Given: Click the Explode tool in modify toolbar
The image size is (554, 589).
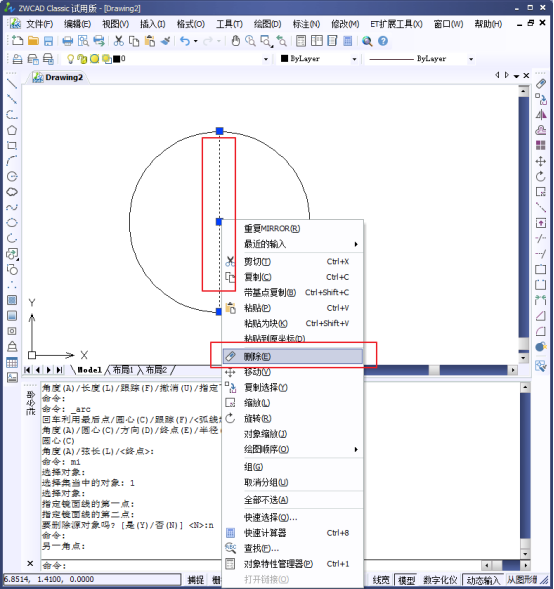Looking at the screenshot, I should [541, 346].
